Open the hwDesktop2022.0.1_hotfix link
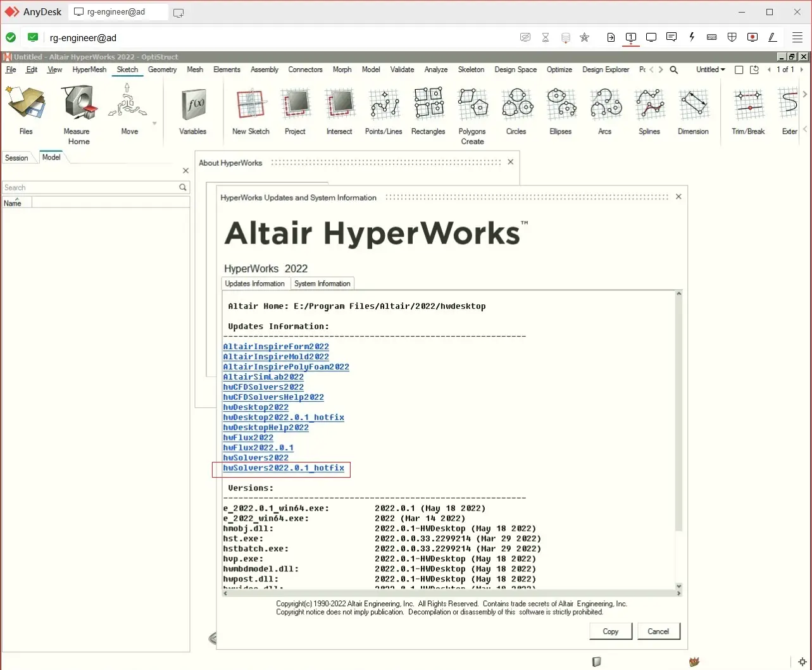Screen dimensions: 812x670 [284, 418]
